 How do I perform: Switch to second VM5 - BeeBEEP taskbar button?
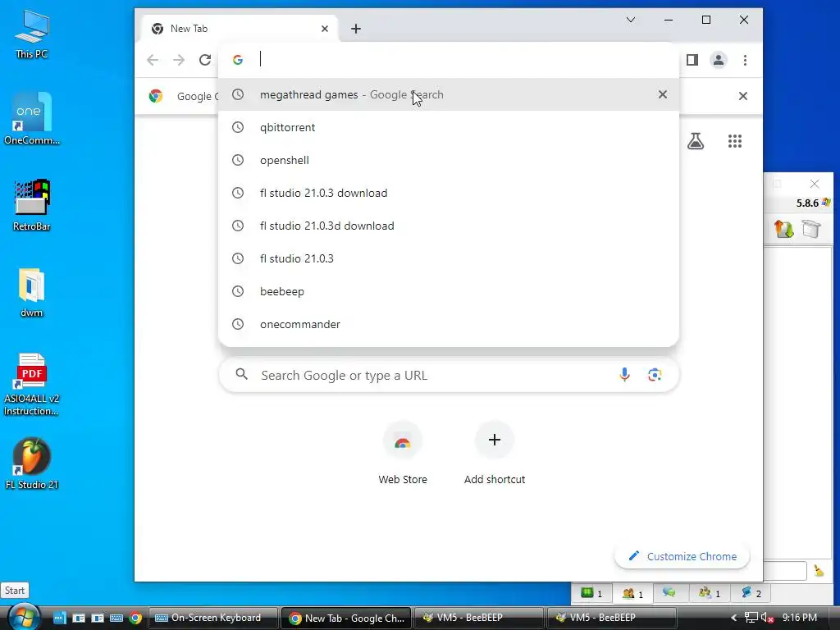pyautogui.click(x=612, y=618)
